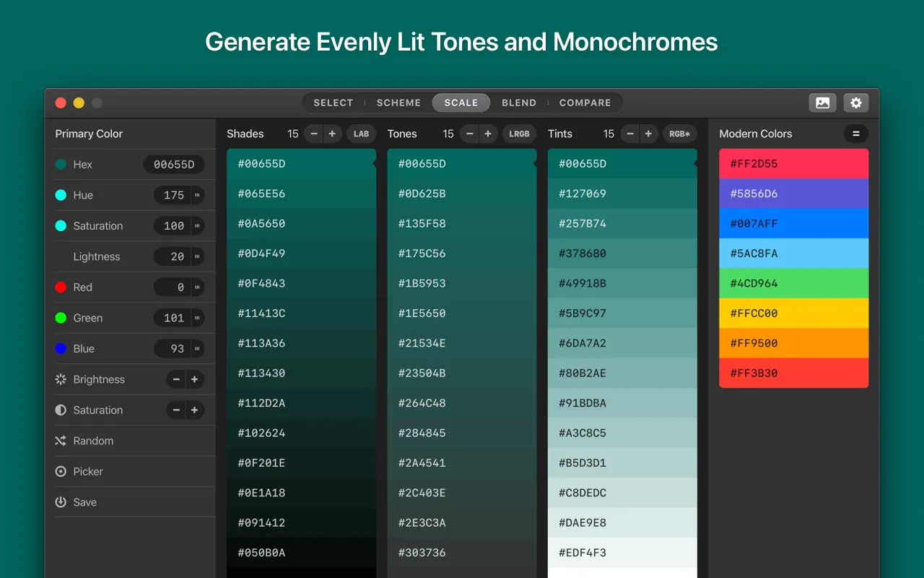Screen dimensions: 924x578
Task: Select the #007AFF blue swatch
Action: pos(793,224)
